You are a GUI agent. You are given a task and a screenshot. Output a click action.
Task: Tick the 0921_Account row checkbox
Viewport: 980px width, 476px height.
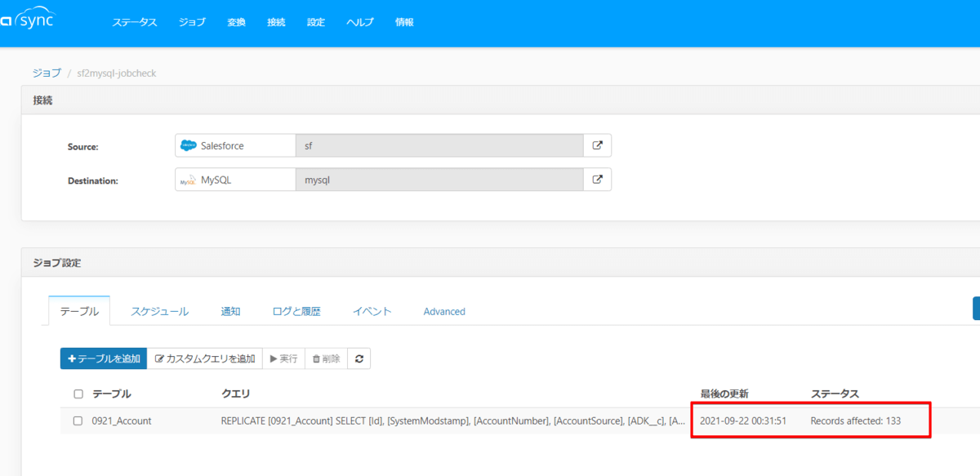click(78, 421)
